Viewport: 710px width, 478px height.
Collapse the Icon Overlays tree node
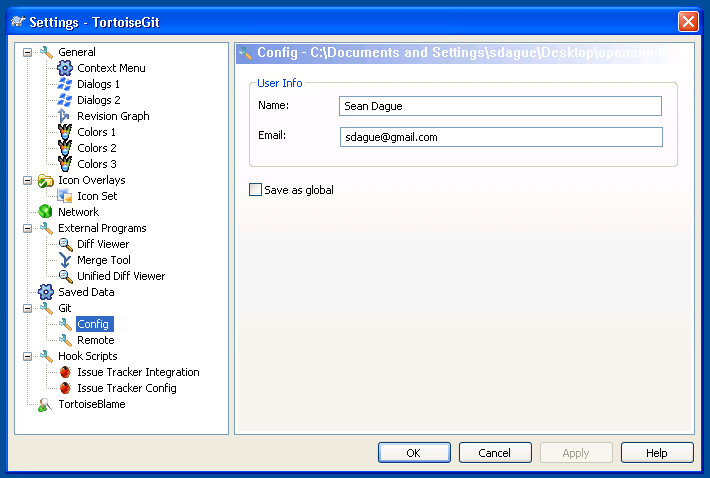(x=27, y=180)
